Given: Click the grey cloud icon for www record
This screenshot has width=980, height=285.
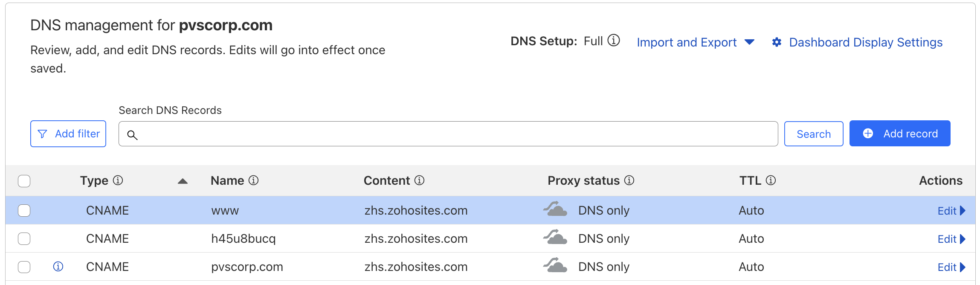Looking at the screenshot, I should (555, 209).
